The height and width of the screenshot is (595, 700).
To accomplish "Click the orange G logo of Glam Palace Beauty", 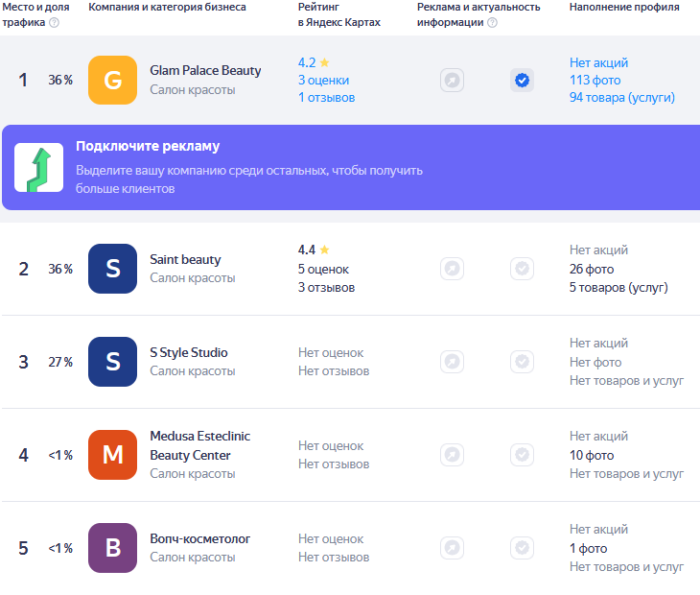I will tap(112, 80).
